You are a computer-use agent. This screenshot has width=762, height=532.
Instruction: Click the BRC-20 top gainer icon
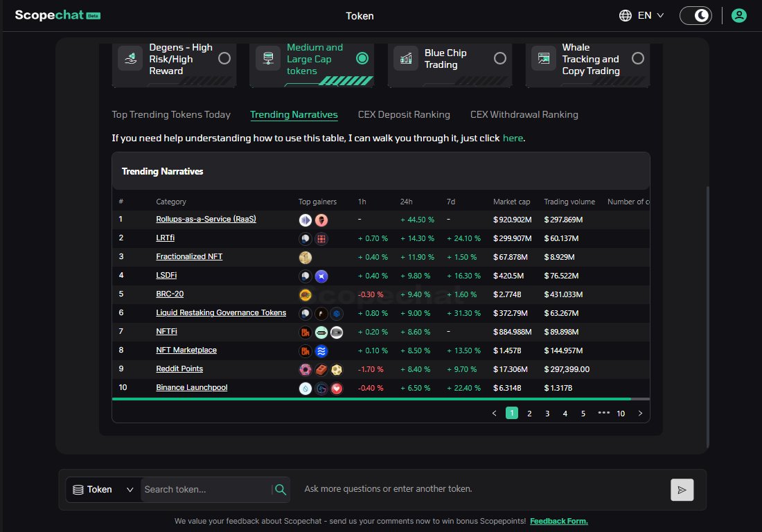point(305,295)
